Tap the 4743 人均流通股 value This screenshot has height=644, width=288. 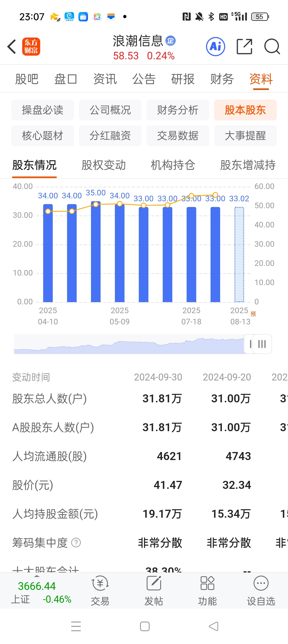[x=238, y=456]
